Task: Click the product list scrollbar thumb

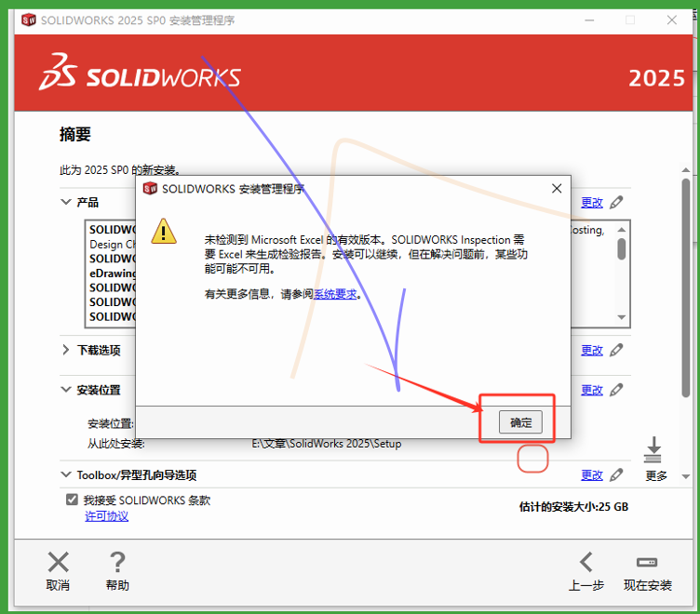Action: [622, 249]
